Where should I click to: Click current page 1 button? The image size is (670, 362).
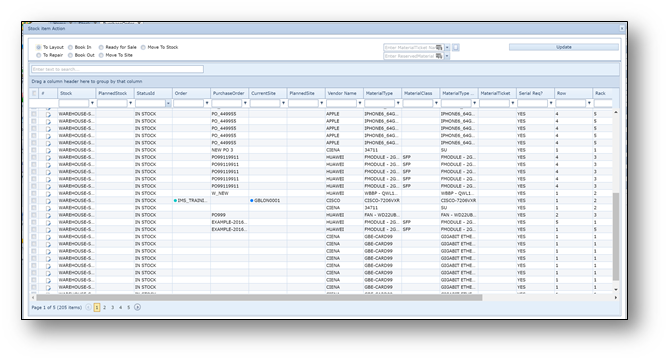[97, 307]
